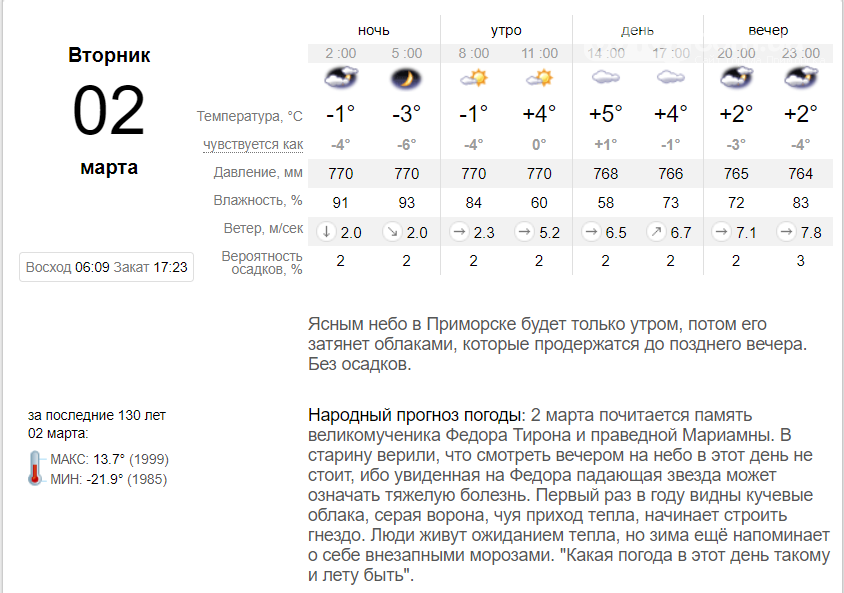Click the wind arrow beside 6.7

[657, 232]
